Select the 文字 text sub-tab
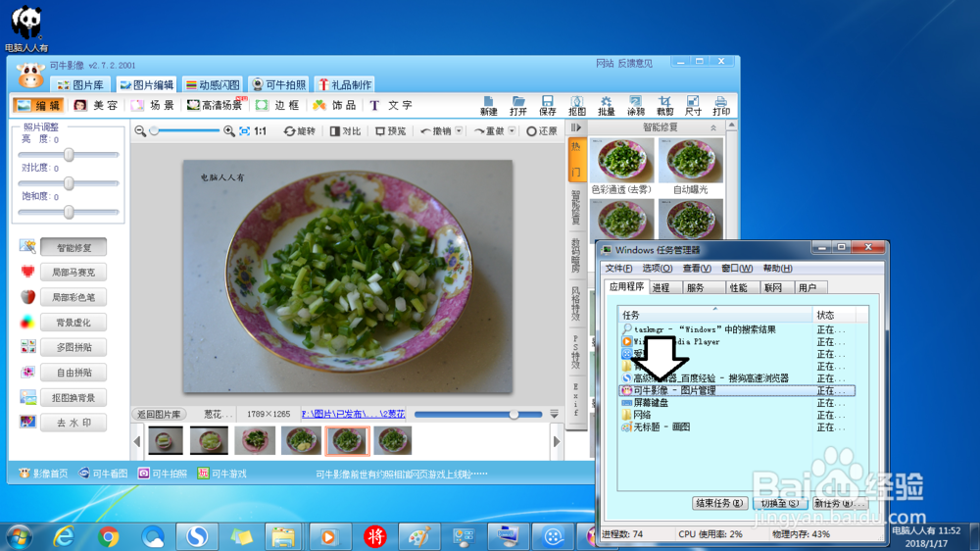Screen dimensions: 980x551 point(391,105)
